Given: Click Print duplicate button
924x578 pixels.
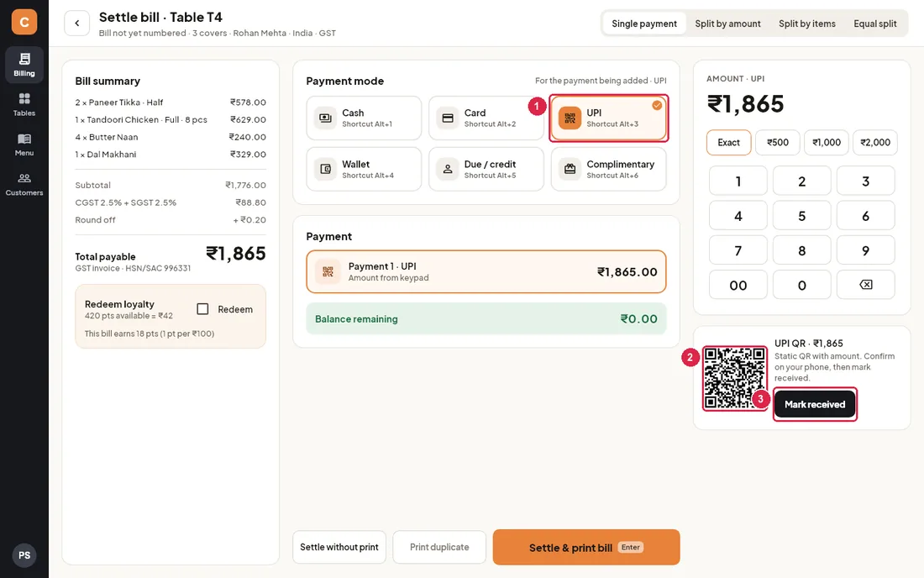Looking at the screenshot, I should (439, 547).
